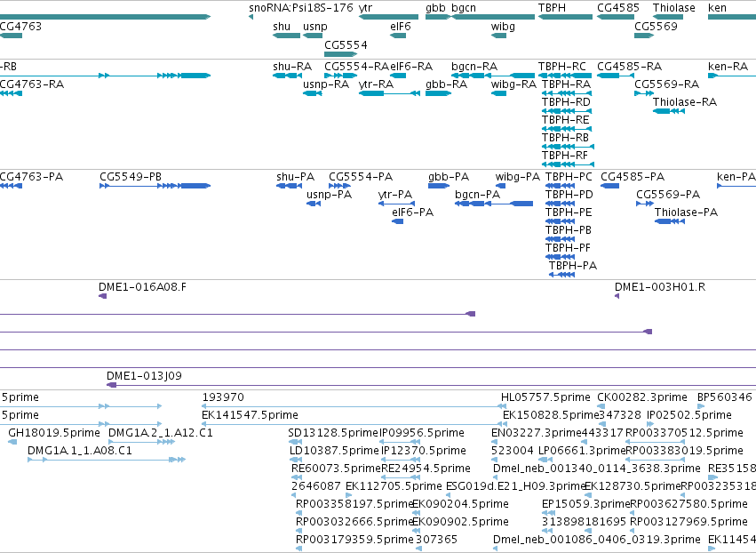Screen dimensions: 756x553
Task: Click the CG5549-PB protein label
Action: tap(131, 177)
